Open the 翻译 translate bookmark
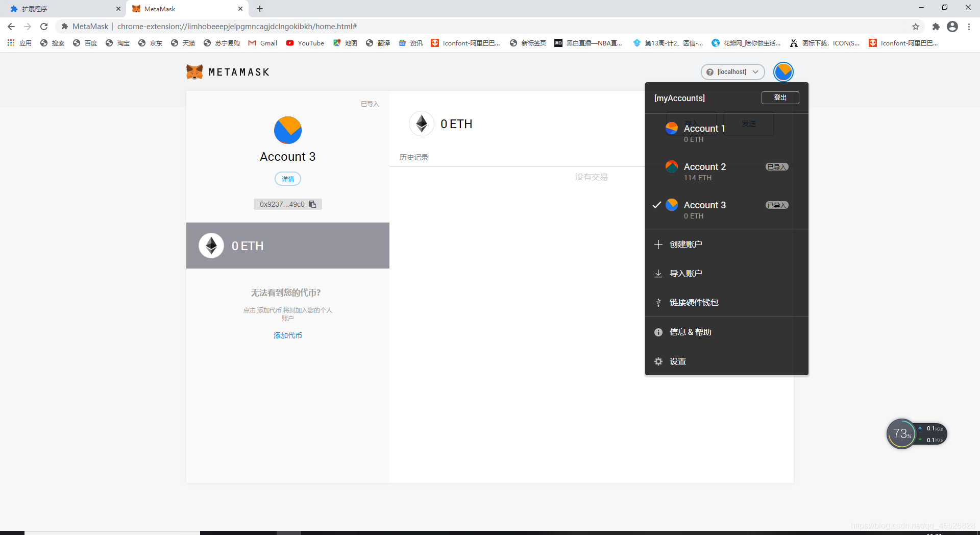The image size is (980, 535). (378, 43)
